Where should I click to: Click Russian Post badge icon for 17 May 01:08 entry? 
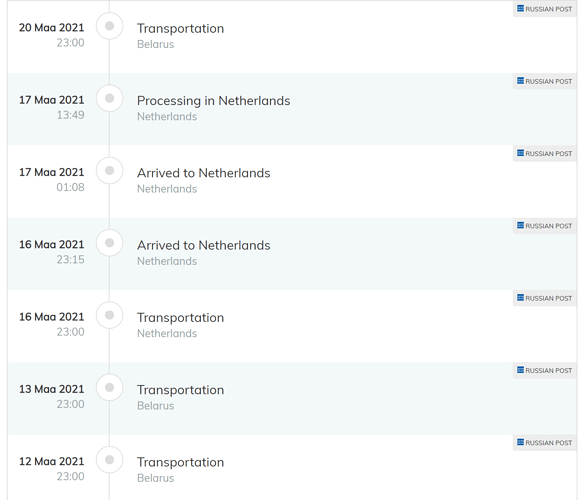coord(520,153)
